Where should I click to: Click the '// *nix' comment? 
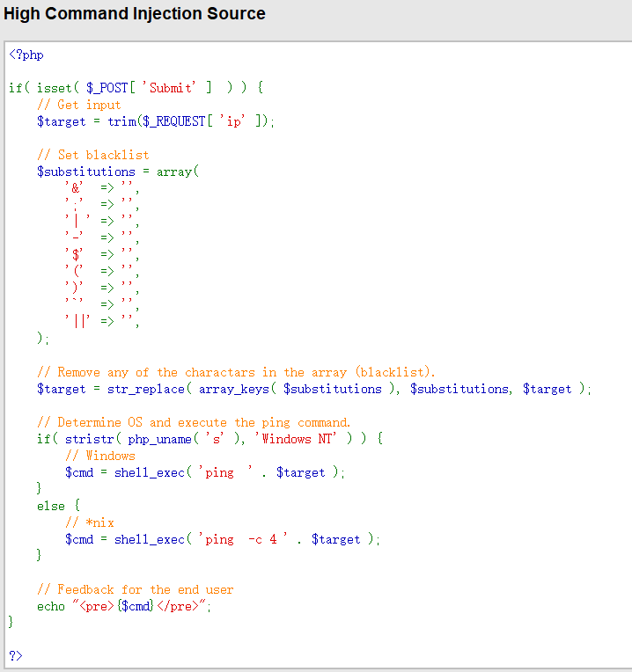click(x=85, y=522)
